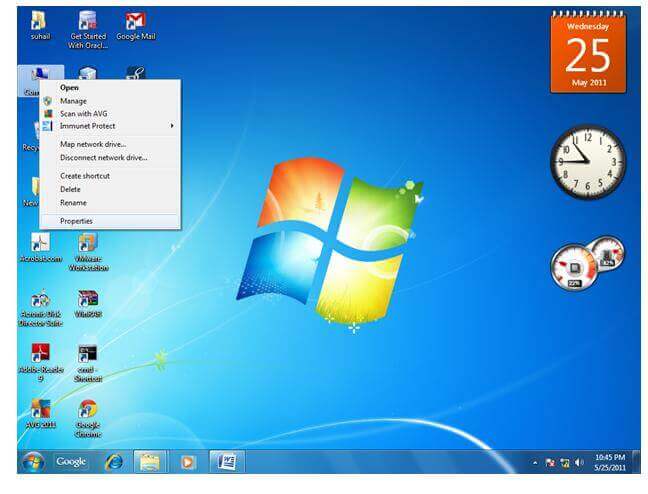
Task: Click Map network drive menu entry
Action: coord(92,144)
